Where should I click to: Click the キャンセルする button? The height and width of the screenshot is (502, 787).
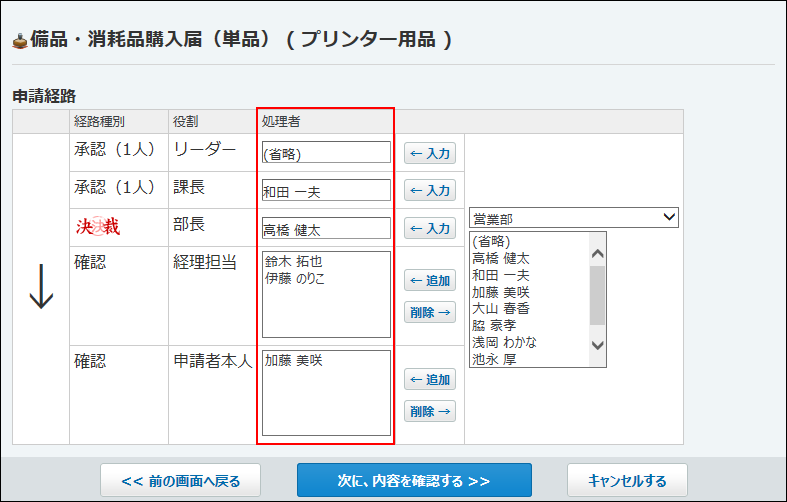627,480
